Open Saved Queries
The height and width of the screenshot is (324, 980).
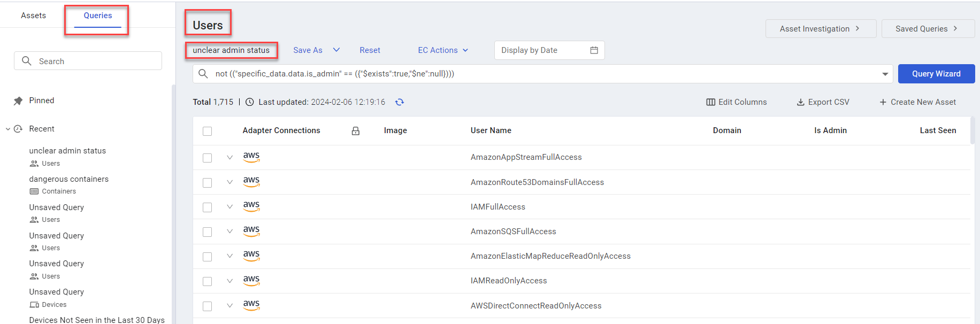pos(928,29)
